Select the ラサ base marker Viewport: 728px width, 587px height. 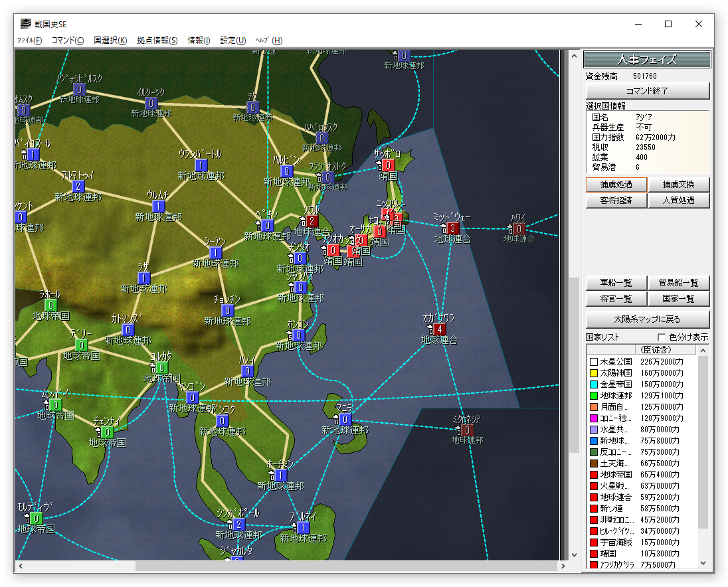pos(144,278)
